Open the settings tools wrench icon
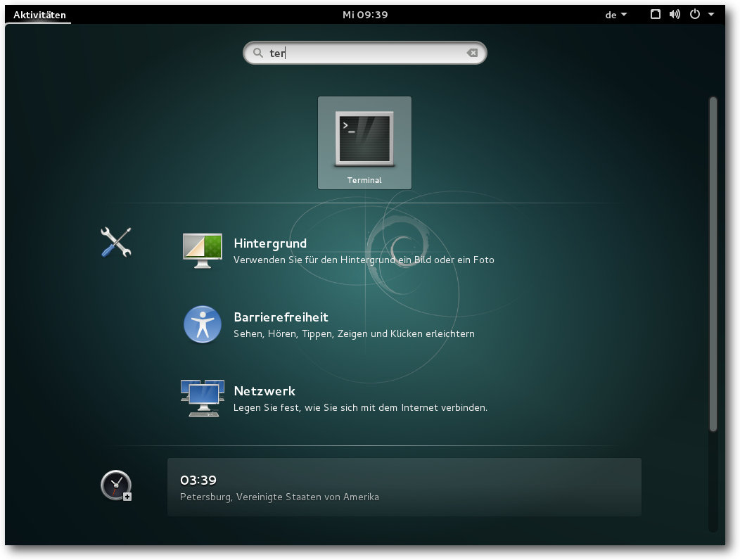Screen dimensions: 740x560 point(116,242)
